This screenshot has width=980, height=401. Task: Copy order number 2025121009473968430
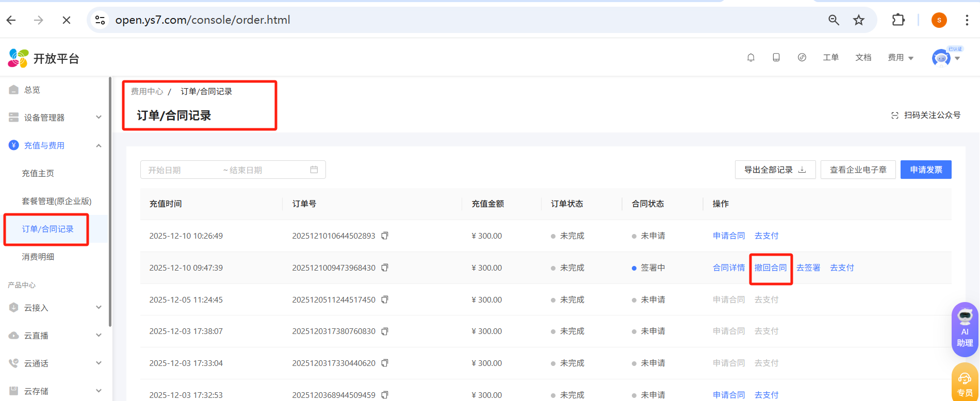click(385, 268)
